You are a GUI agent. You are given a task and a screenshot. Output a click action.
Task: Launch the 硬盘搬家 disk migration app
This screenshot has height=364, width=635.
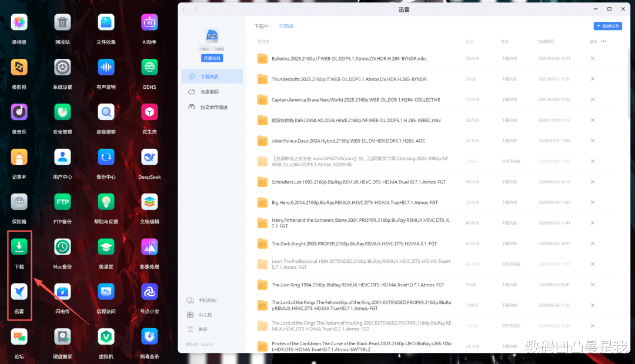62,337
